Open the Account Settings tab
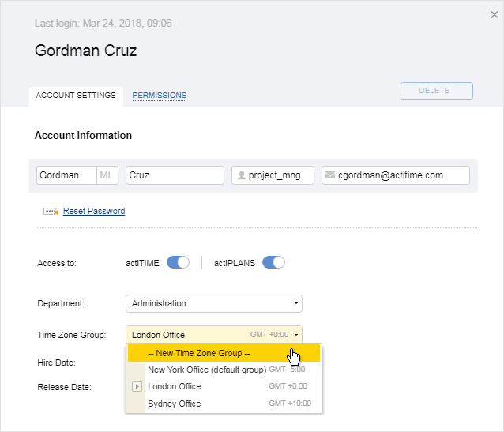The width and height of the screenshot is (504, 432). [76, 96]
